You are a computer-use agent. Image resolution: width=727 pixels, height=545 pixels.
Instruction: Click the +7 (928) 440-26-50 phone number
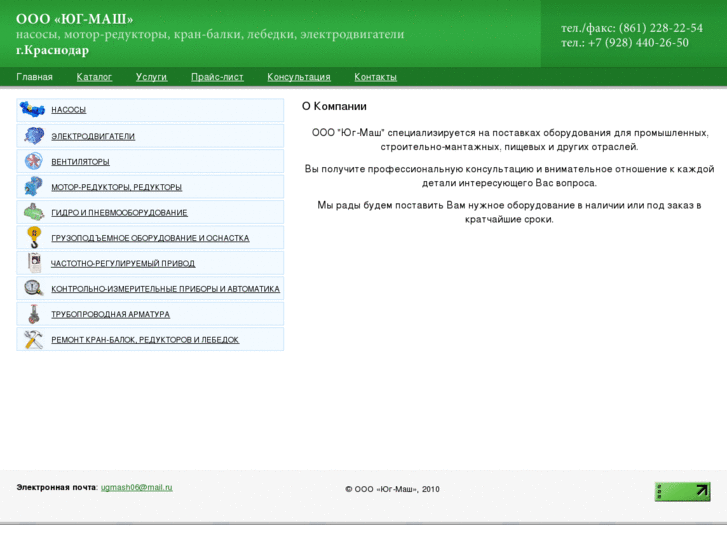638,43
